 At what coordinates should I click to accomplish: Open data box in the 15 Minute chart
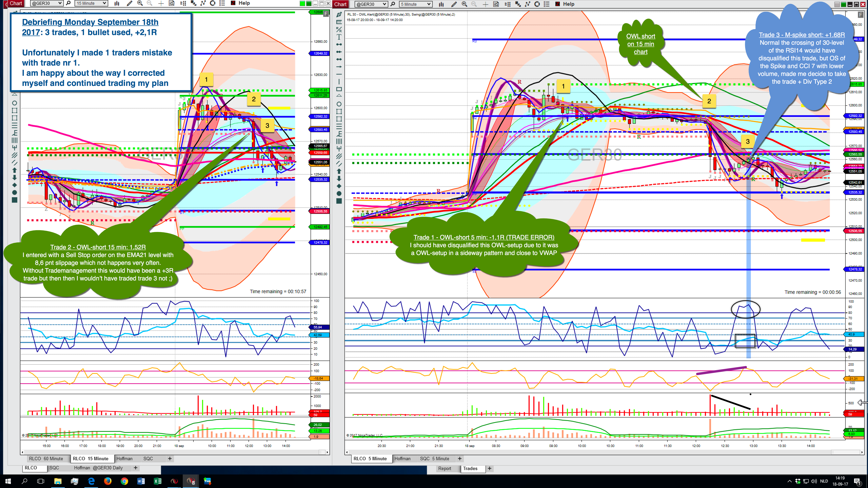click(172, 3)
